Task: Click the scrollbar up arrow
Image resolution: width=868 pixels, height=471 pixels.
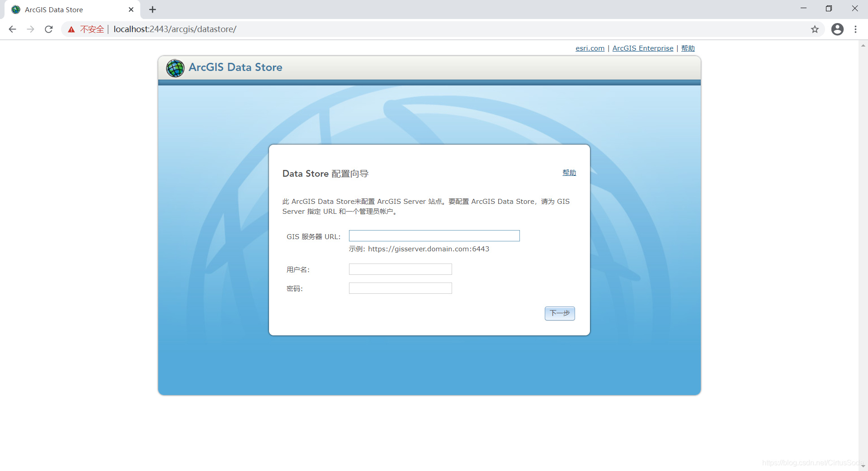Action: click(863, 45)
